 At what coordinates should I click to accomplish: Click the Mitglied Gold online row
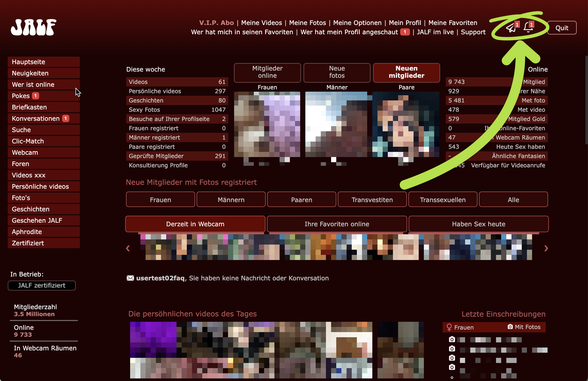click(x=497, y=119)
